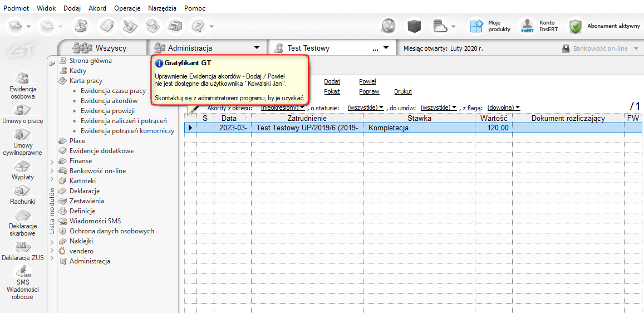This screenshot has width=644, height=313.
Task: Click the pencil filter icon above table
Action: [193, 109]
